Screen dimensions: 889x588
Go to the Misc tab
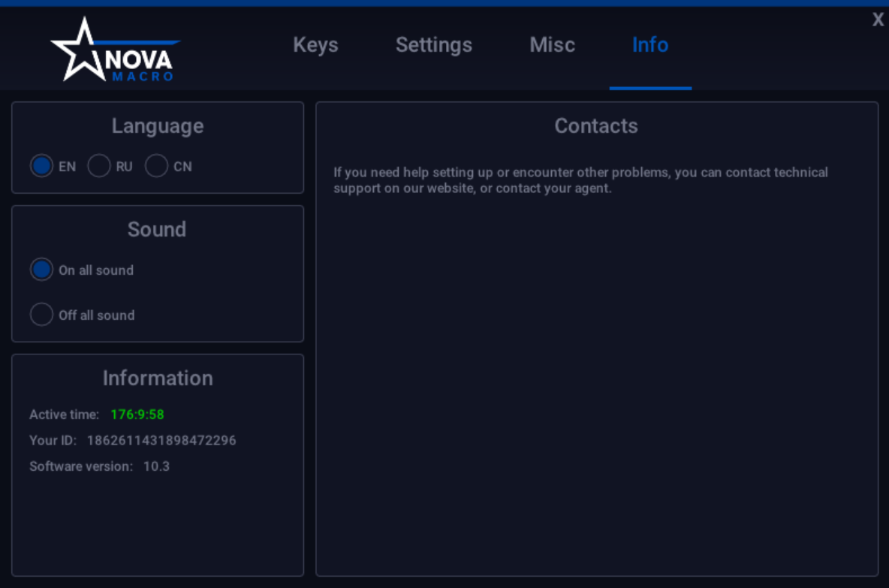click(x=552, y=45)
